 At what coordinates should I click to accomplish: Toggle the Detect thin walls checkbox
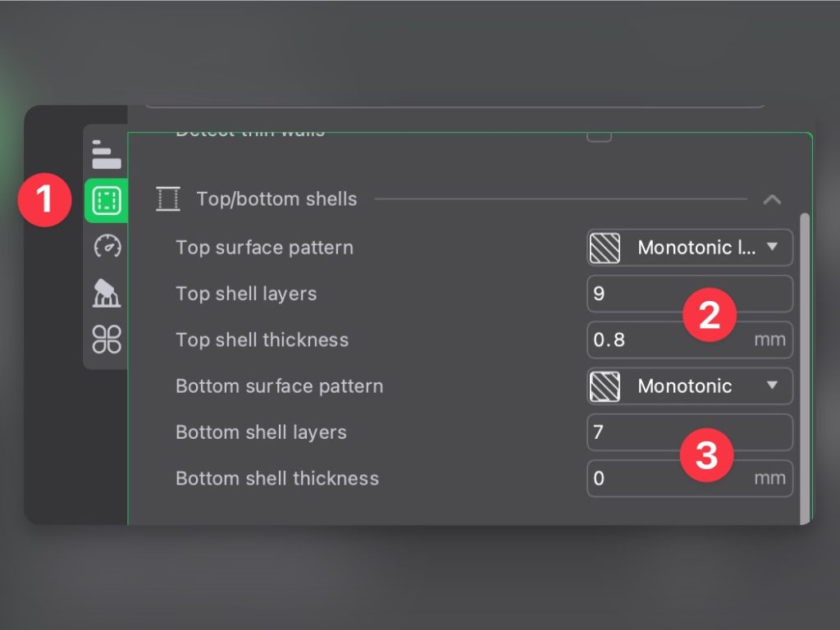tap(599, 135)
